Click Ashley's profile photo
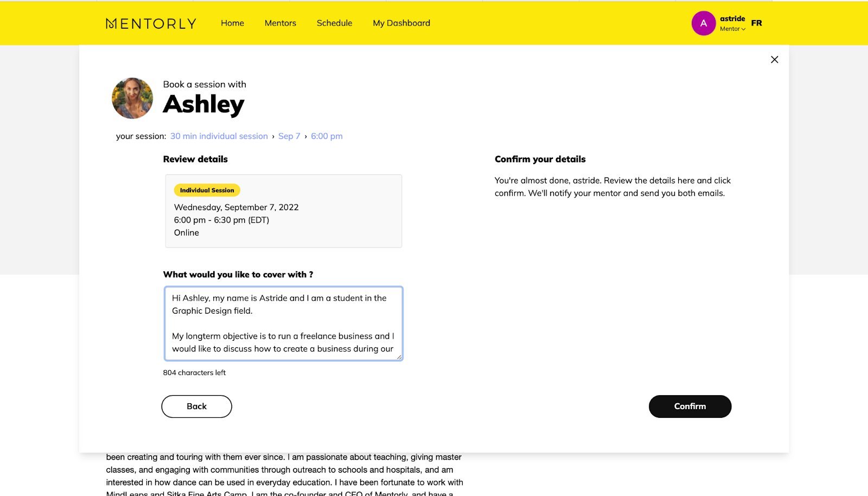 (x=132, y=98)
